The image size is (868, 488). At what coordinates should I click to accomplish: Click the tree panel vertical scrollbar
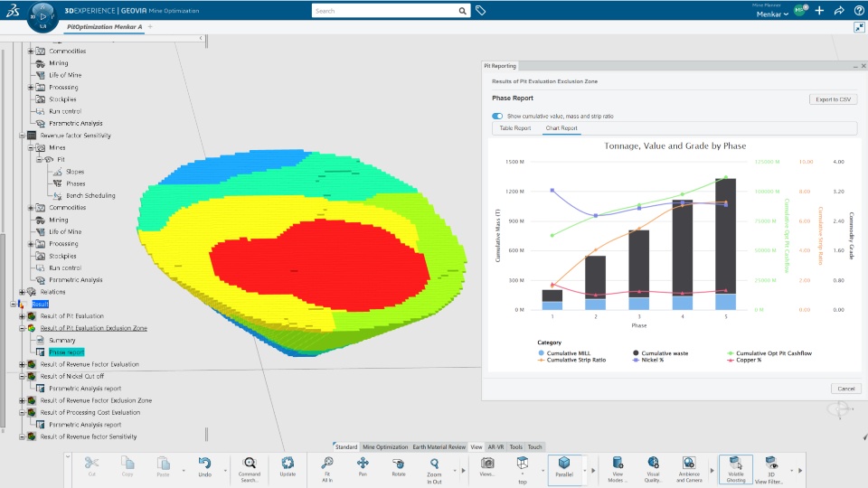(4, 329)
